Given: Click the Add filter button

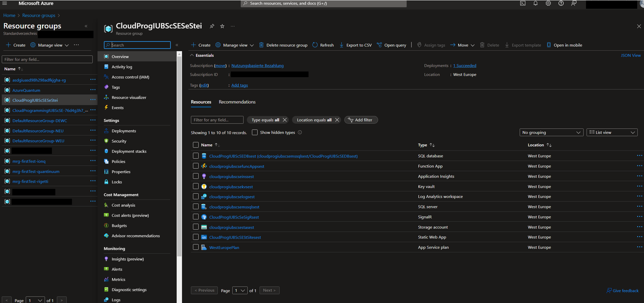Looking at the screenshot, I should (x=361, y=120).
